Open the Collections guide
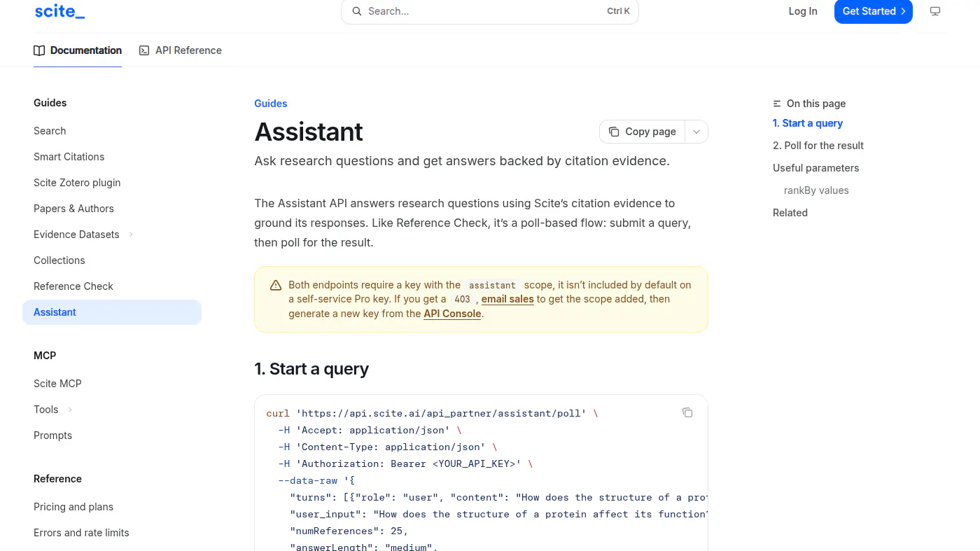Screen dimensions: 980x551 point(59,260)
